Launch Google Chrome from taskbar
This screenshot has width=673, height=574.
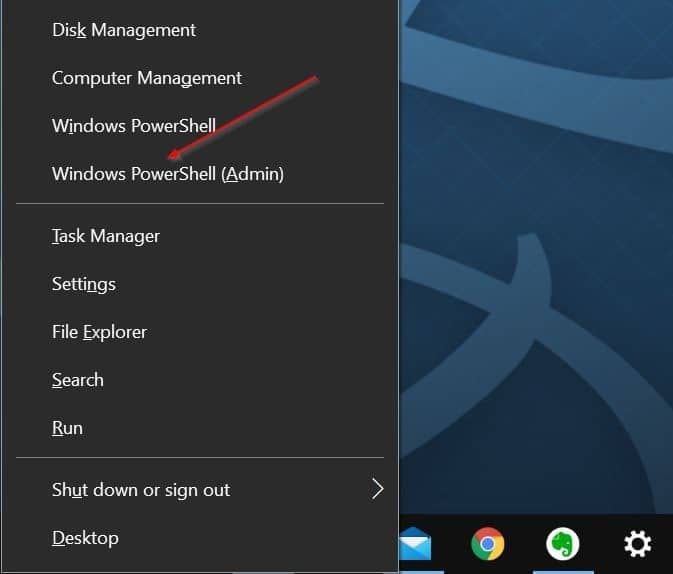[488, 544]
